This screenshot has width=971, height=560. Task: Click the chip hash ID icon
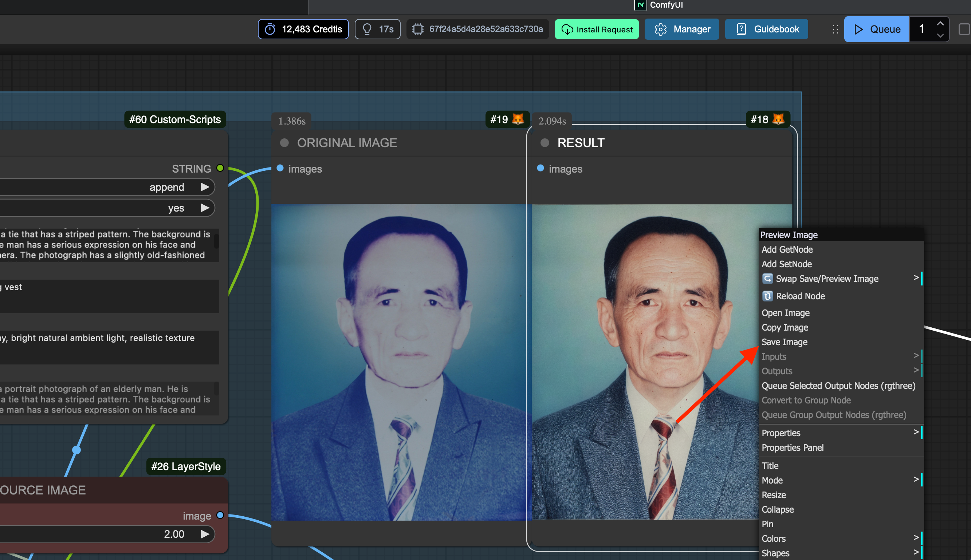click(x=418, y=29)
